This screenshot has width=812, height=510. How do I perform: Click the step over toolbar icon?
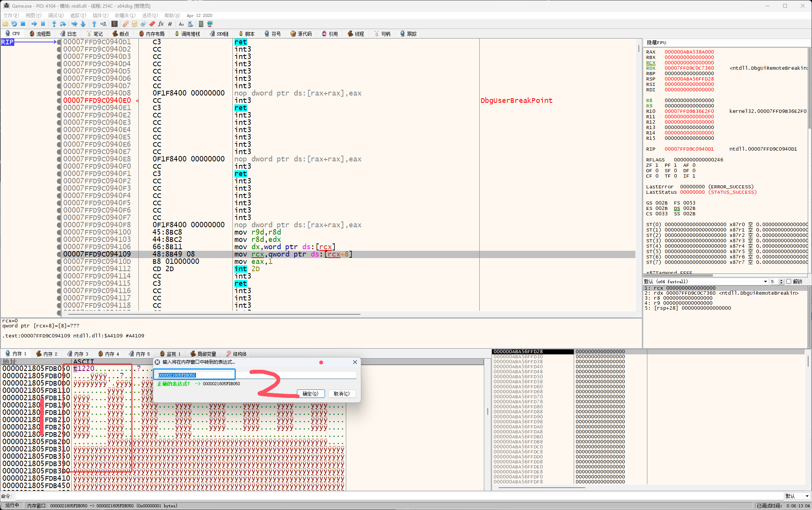click(x=63, y=24)
